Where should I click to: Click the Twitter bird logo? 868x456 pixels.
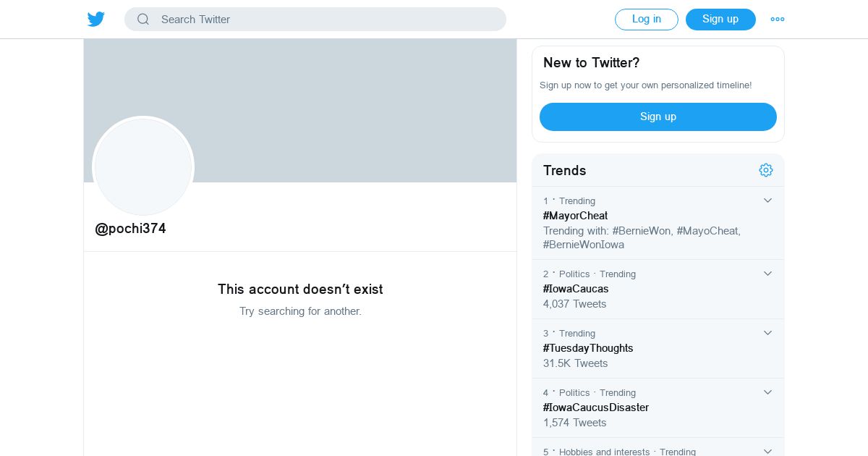coord(96,20)
